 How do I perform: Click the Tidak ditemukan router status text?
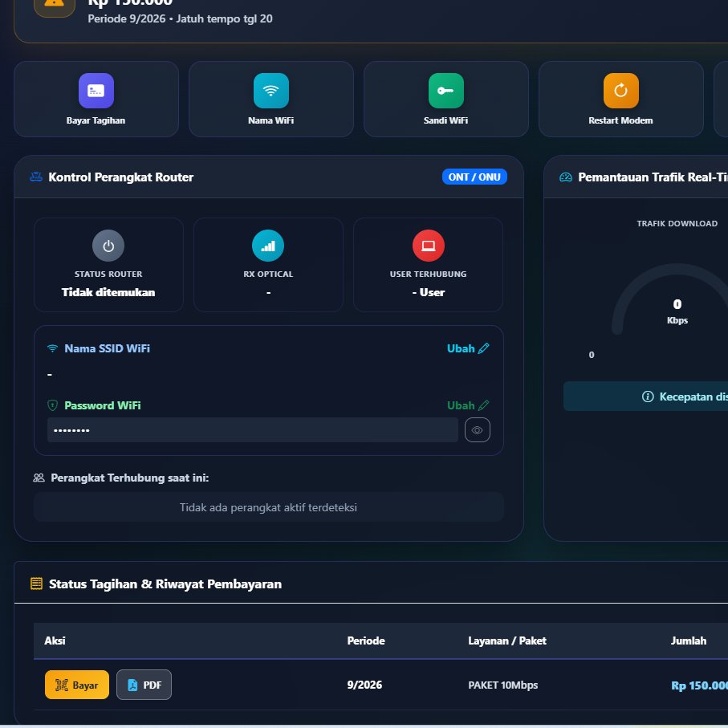[x=108, y=292]
